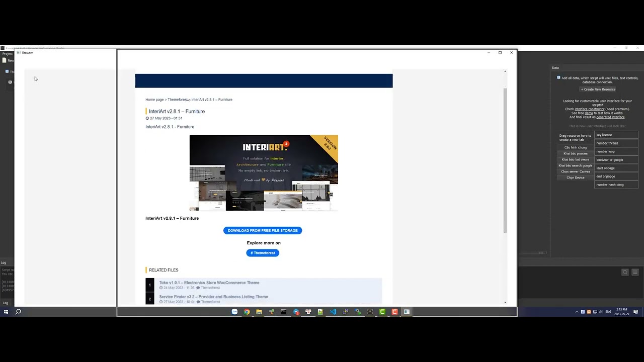Viewport: 644px width, 362px height.
Task: Click the orange Camtasia recorder taskbar icon
Action: coord(394,312)
